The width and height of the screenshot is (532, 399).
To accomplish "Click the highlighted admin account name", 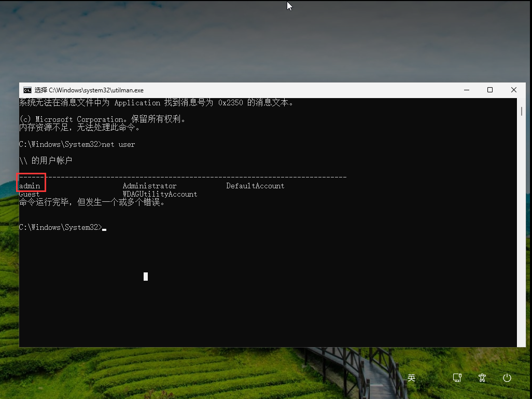I will point(30,186).
